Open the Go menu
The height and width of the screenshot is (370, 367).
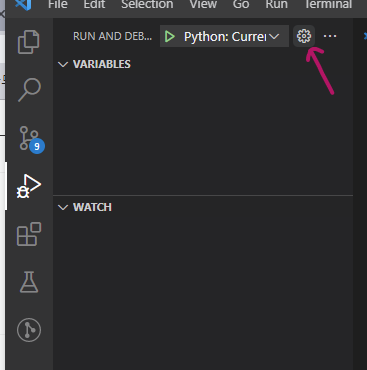click(x=241, y=5)
